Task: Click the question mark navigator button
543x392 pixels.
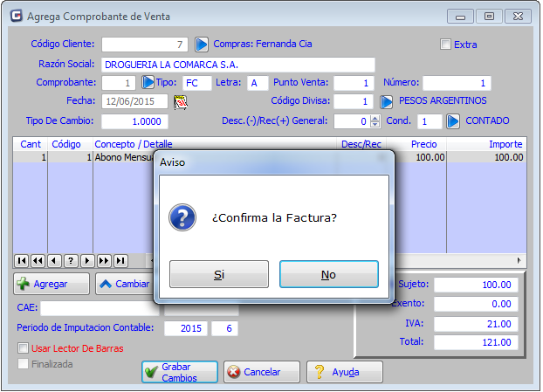Action: pos(71,260)
